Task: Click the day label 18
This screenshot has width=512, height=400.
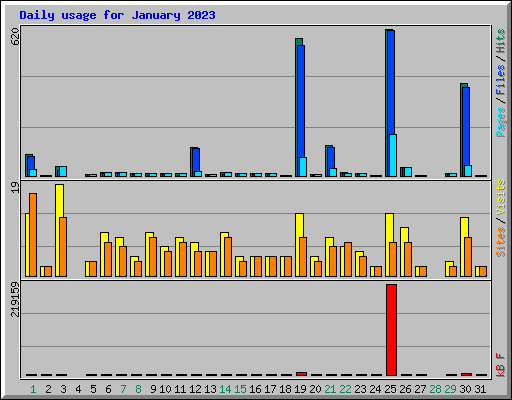Action: click(x=285, y=389)
